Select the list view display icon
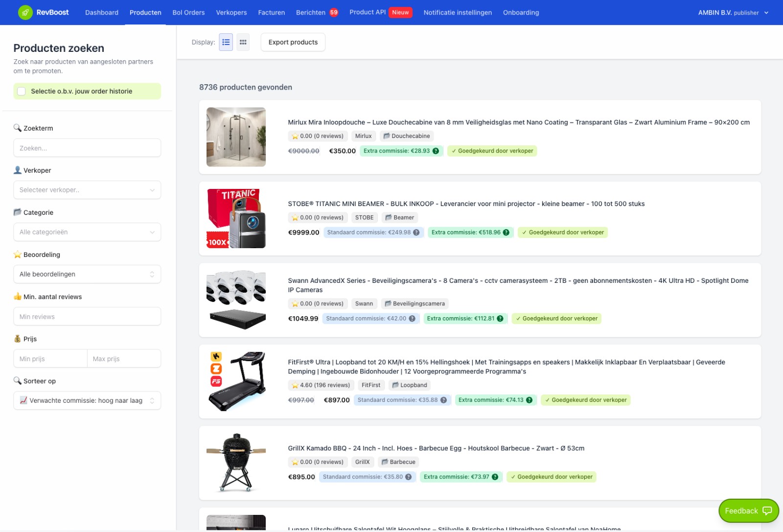The height and width of the screenshot is (532, 783). [226, 42]
